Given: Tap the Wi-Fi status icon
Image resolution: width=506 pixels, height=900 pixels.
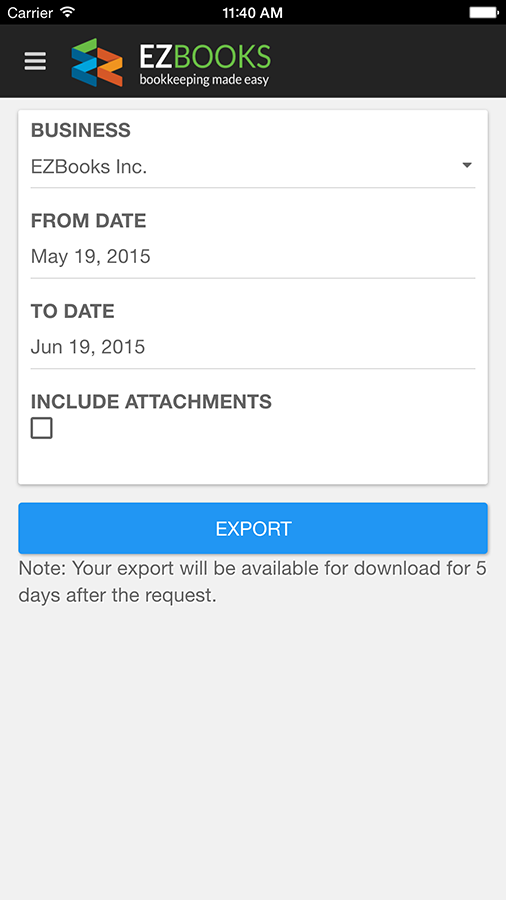Looking at the screenshot, I should click(x=68, y=11).
